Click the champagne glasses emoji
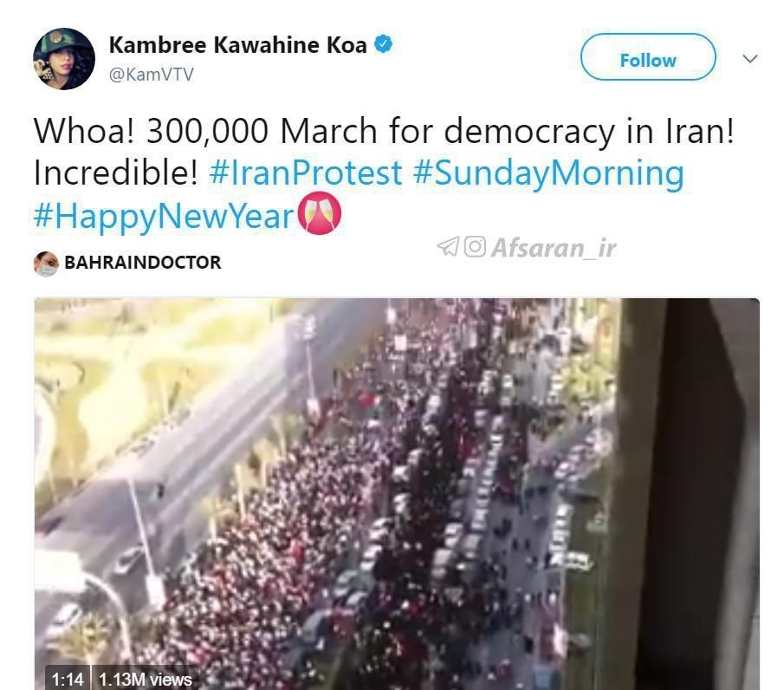Viewport: 784px width, 690px height. point(320,213)
